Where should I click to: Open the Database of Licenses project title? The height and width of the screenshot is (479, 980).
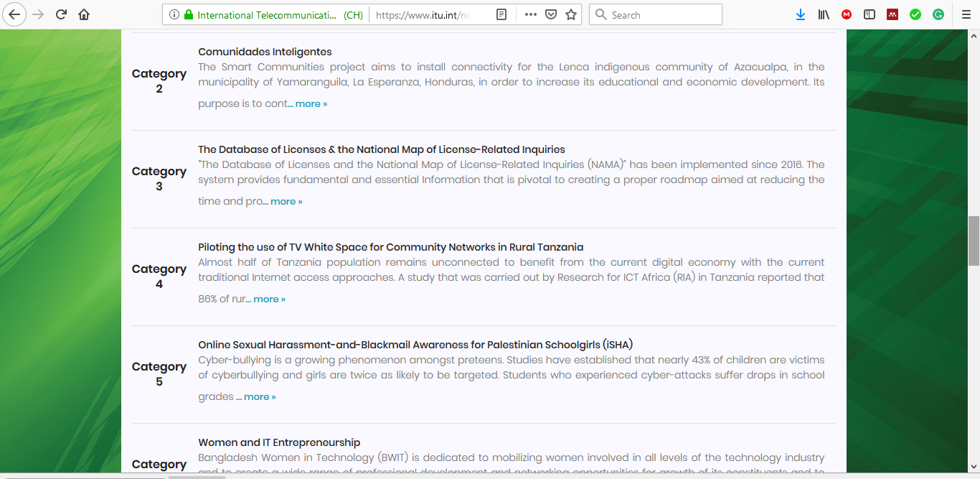[382, 149]
